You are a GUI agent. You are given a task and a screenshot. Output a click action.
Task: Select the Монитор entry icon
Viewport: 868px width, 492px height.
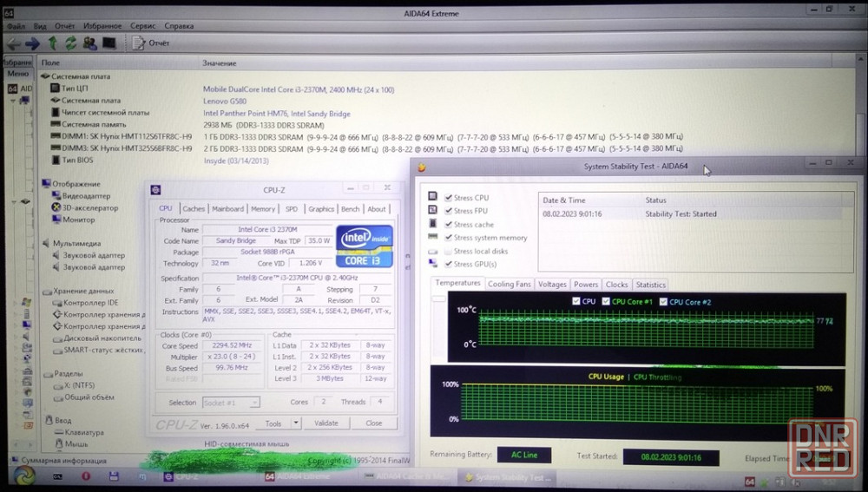click(56, 220)
